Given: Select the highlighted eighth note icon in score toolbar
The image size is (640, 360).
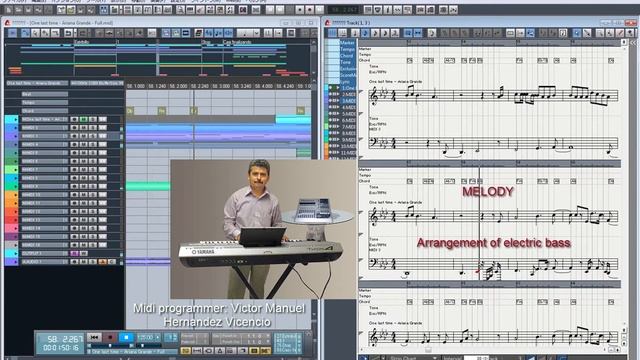Looking at the screenshot, I should coord(365,33).
